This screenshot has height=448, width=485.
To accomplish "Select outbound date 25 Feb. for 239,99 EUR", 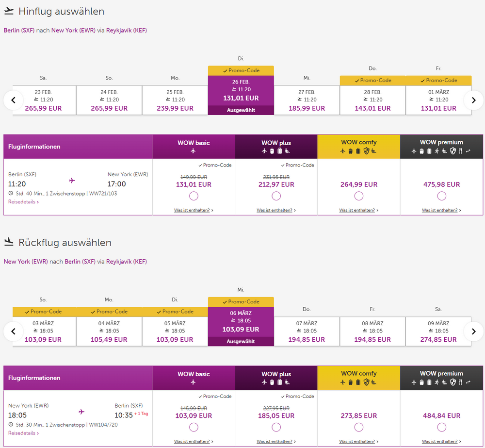I will pos(175,100).
